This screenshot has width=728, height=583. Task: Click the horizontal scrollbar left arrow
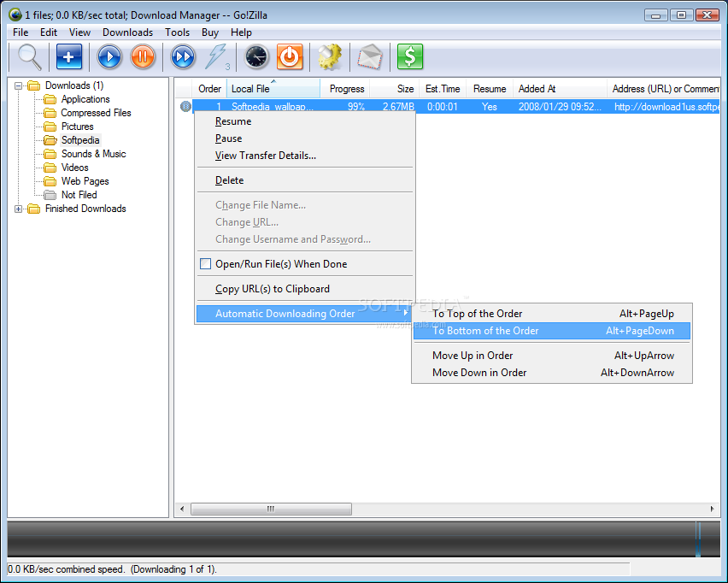[x=182, y=509]
